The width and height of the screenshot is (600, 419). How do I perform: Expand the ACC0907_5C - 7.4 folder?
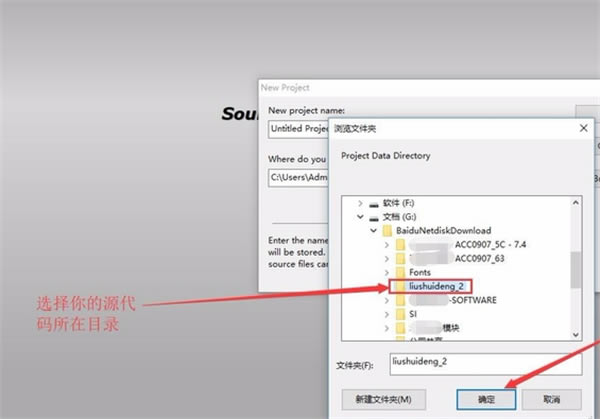click(x=386, y=245)
